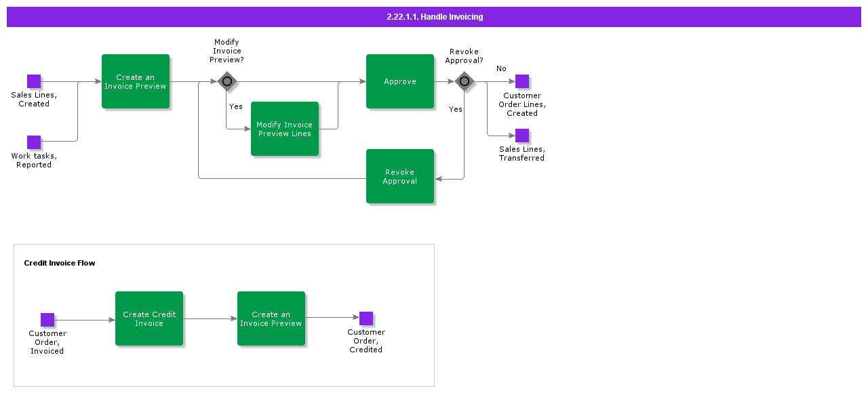The height and width of the screenshot is (393, 868).
Task: Select the Sales Lines, Transferred end event
Action: [x=522, y=136]
